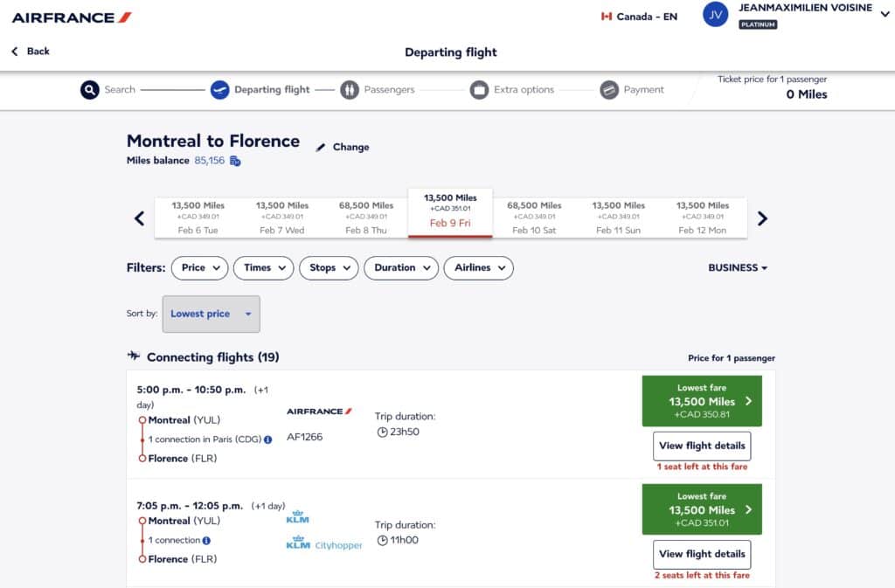
Task: Show previous dates with left arrow
Action: point(140,218)
